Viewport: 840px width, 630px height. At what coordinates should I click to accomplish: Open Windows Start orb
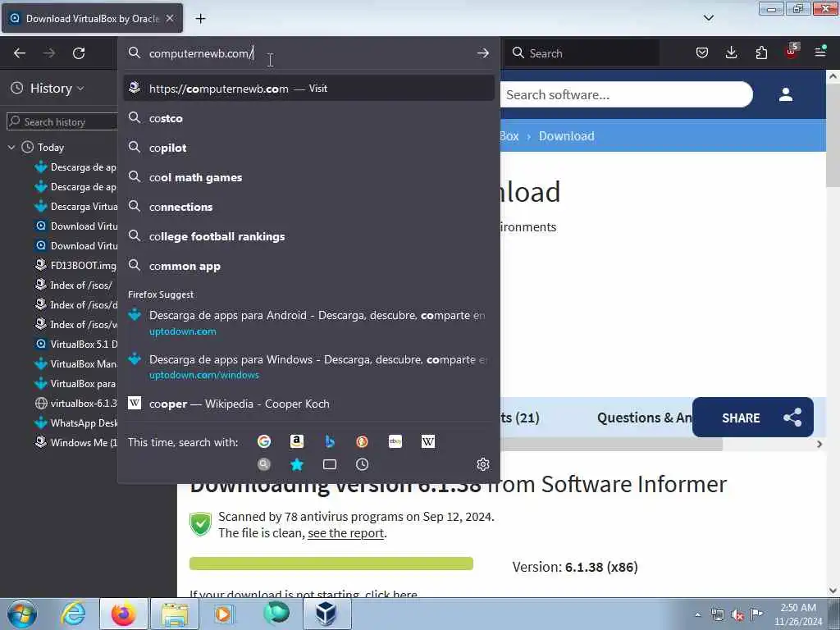(22, 614)
